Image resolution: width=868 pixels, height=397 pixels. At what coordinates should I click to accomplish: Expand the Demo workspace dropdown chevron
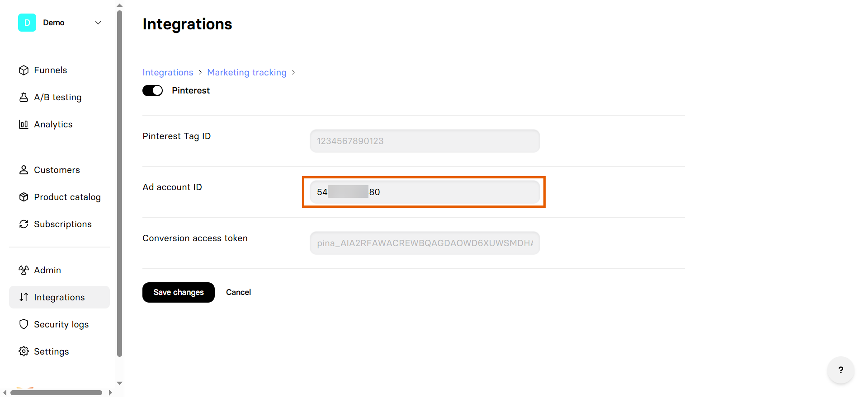[x=98, y=23]
